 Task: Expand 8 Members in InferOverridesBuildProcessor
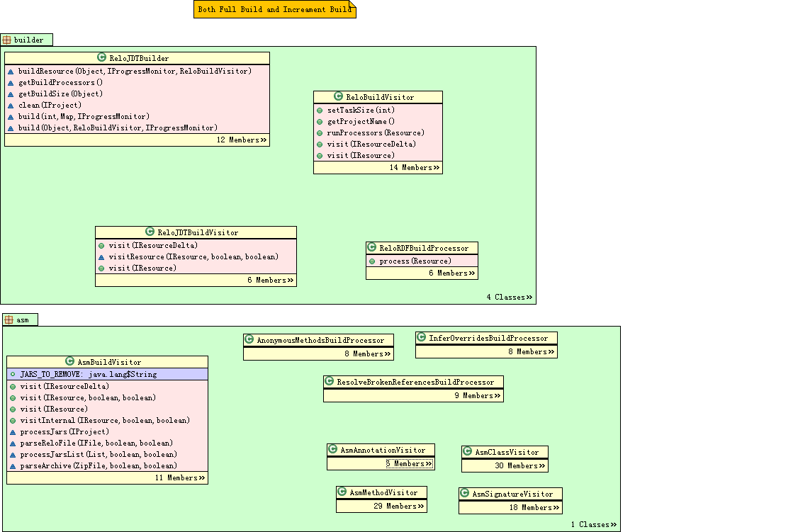pos(532,352)
